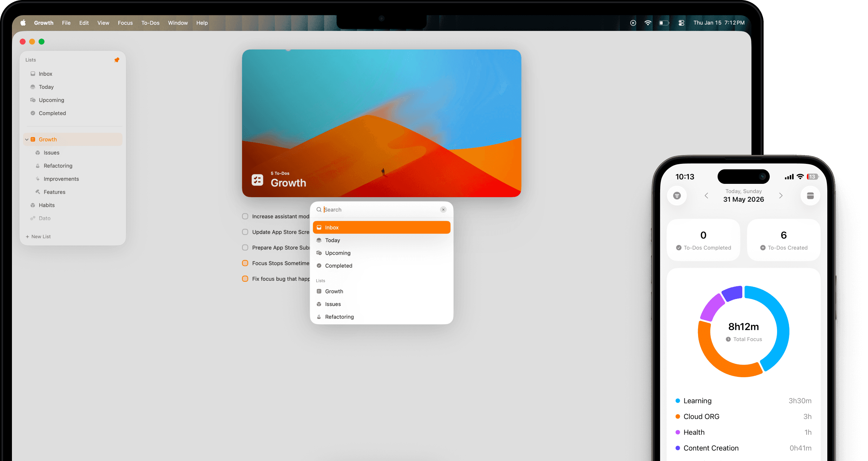
Task: Open the Apple menu
Action: click(x=23, y=23)
